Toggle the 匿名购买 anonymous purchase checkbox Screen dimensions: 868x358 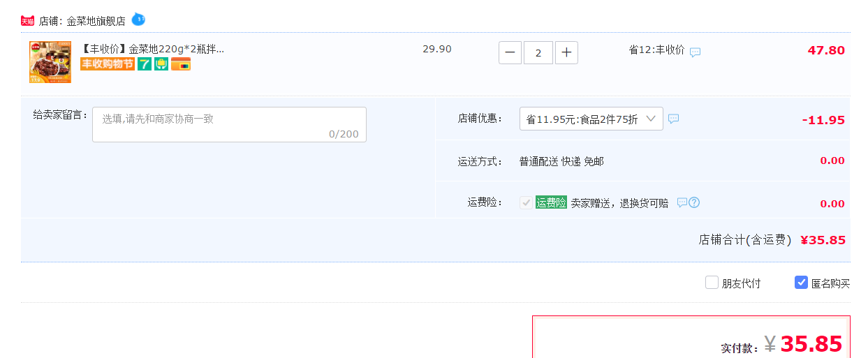coord(802,283)
